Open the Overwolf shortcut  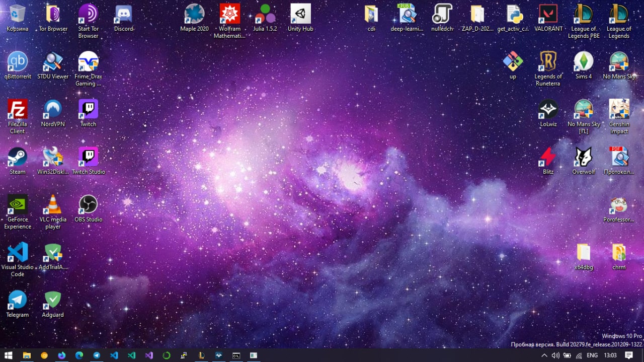584,162
